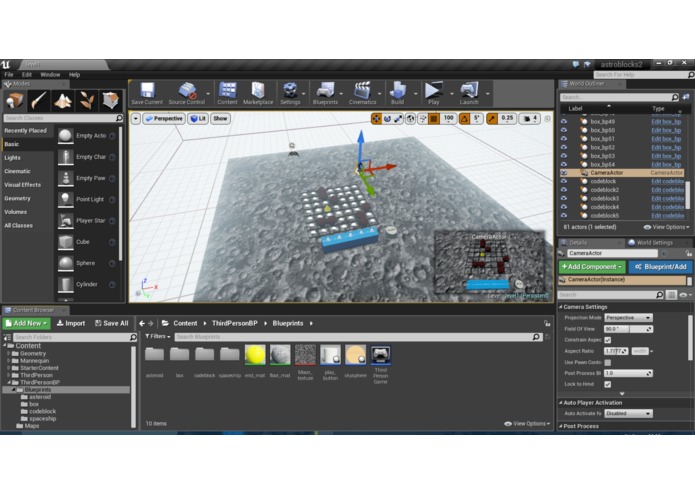
Task: Open the Source Control toolbar icon
Action: [x=187, y=90]
